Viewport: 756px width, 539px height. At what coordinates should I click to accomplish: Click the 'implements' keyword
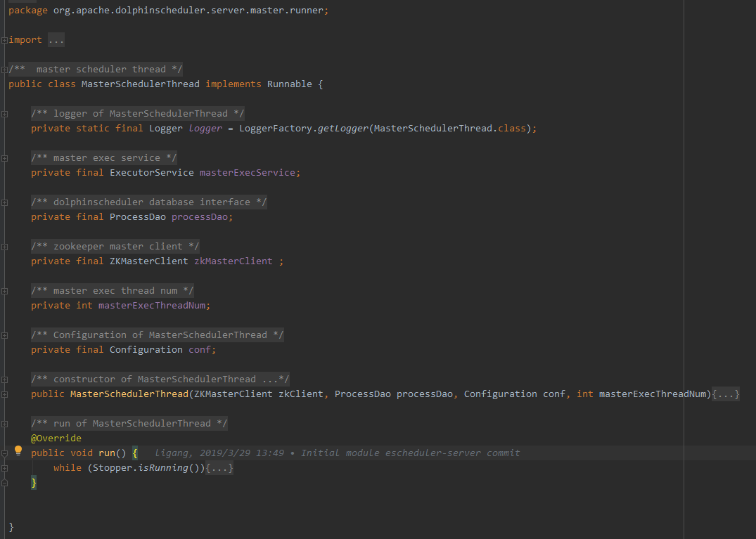[233, 84]
